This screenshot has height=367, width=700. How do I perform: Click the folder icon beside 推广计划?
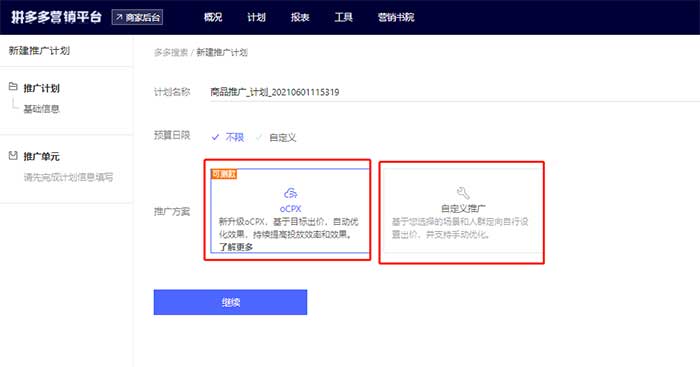(x=13, y=87)
